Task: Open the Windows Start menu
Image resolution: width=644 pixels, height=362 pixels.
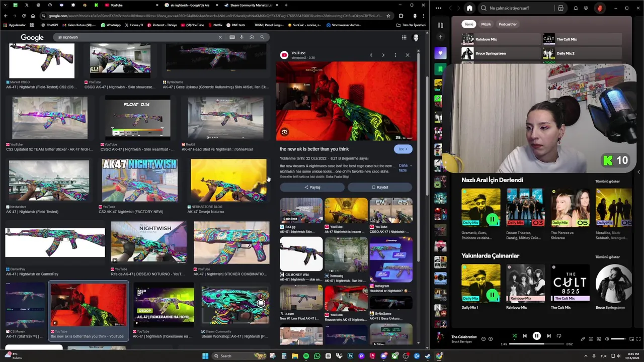Action: [205, 356]
